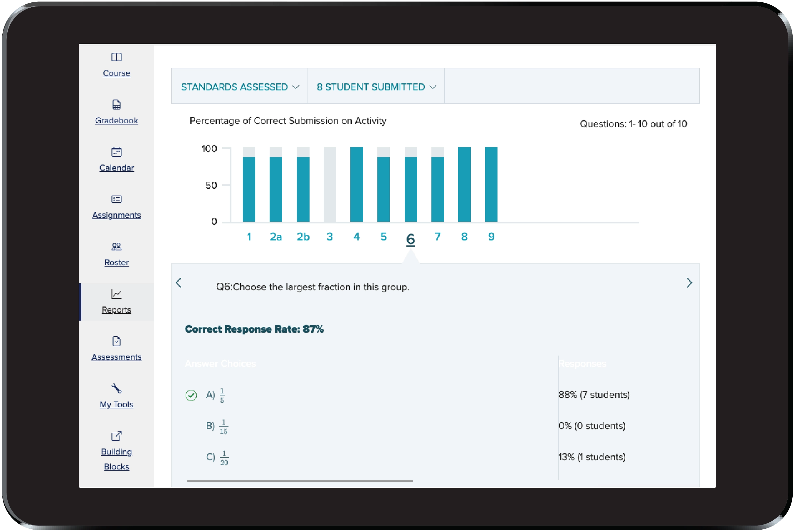Click answer choice A) 1/5
795x532 pixels.
click(215, 395)
